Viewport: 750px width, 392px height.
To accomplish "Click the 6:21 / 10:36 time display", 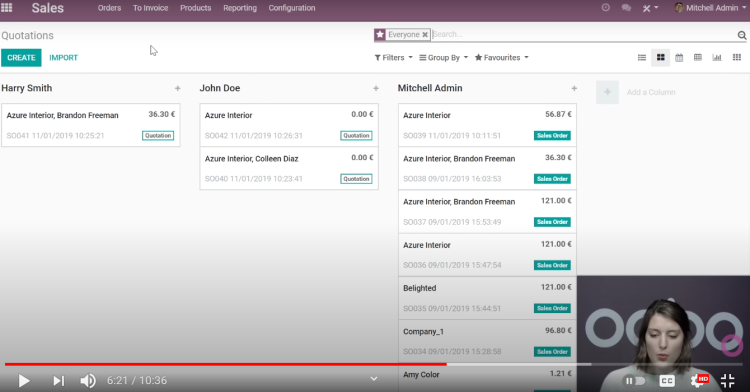I will click(137, 381).
